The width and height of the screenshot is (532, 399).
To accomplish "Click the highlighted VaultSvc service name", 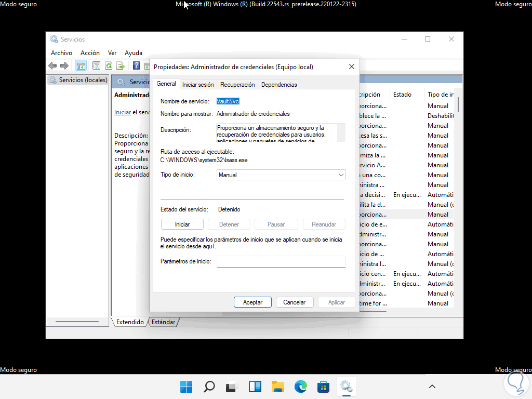I will pyautogui.click(x=228, y=101).
